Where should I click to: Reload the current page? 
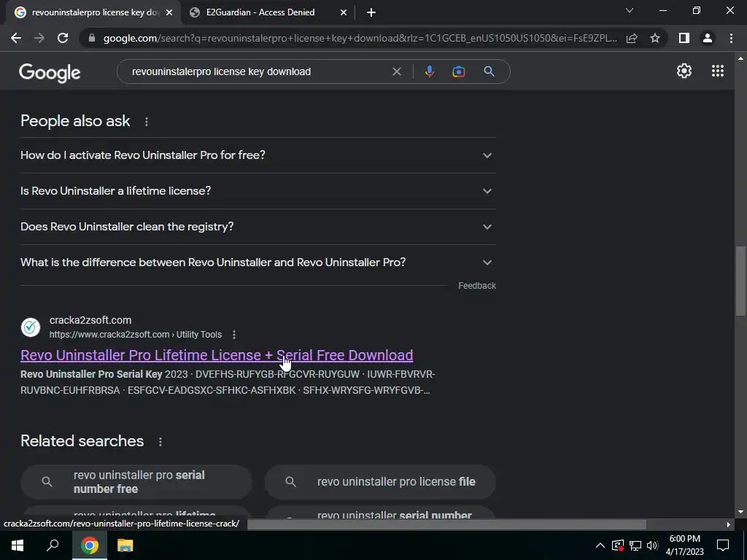tap(63, 38)
